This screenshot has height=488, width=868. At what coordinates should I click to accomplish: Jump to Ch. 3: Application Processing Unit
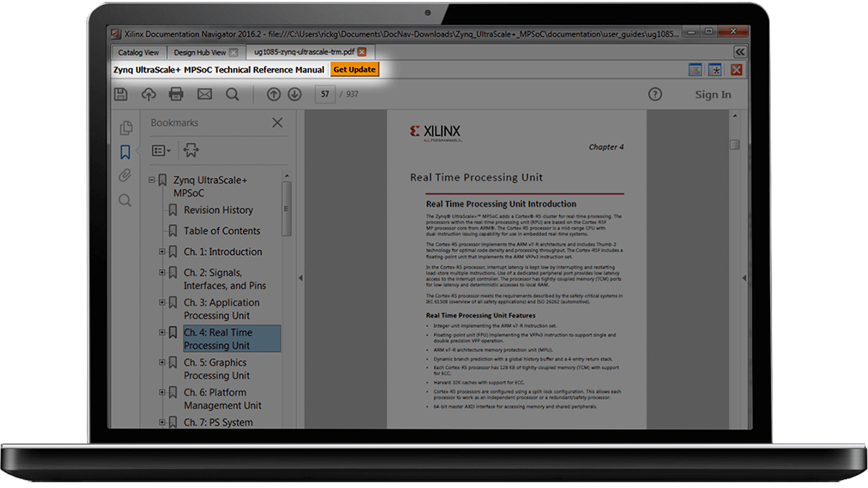tap(221, 309)
